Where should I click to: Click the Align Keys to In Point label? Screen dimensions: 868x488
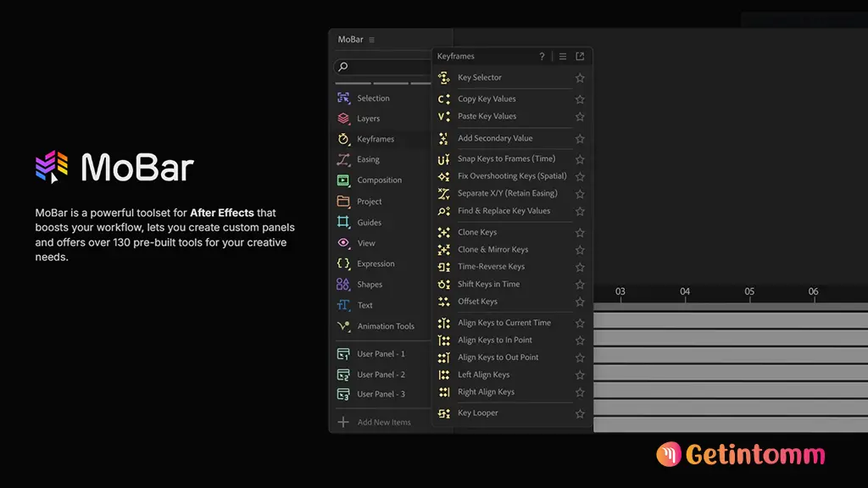coord(495,341)
